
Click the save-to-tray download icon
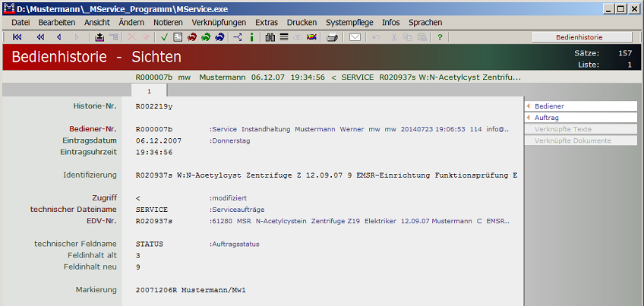[99, 37]
